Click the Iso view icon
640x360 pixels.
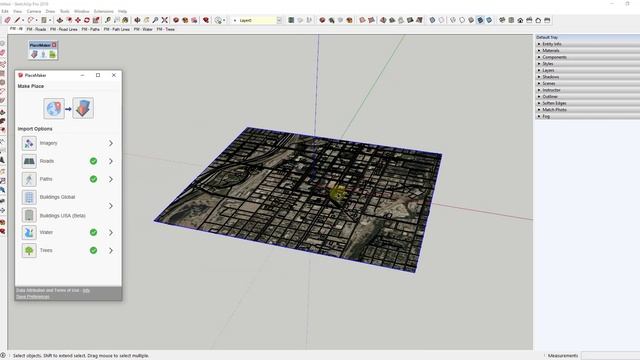click(x=502, y=20)
